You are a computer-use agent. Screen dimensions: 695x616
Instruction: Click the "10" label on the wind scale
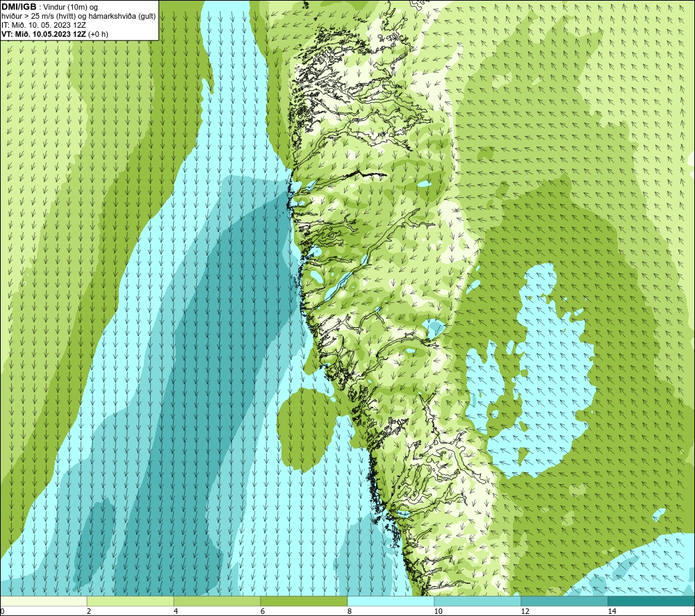point(438,611)
